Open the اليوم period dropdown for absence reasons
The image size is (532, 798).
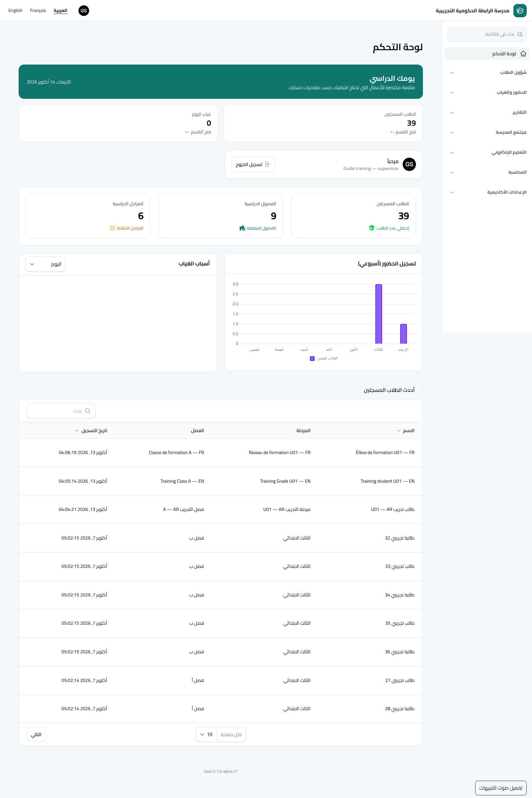click(46, 264)
